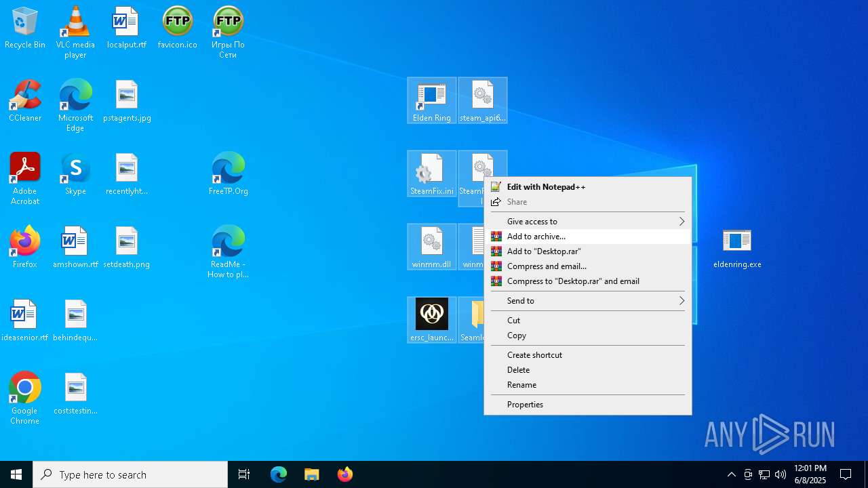Image resolution: width=868 pixels, height=488 pixels.
Task: Select the steam_api6... dll file
Action: [x=483, y=100]
